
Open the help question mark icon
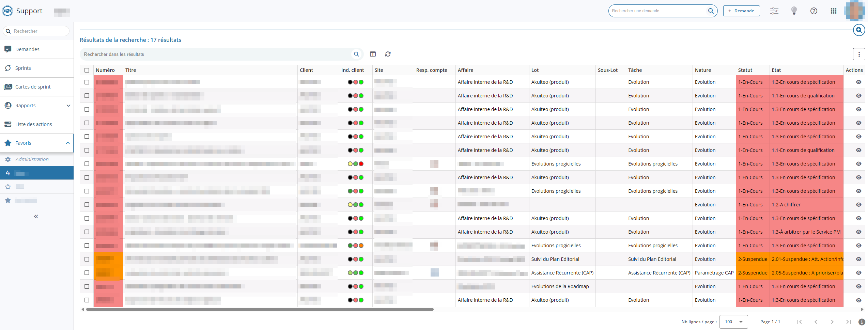pos(813,11)
